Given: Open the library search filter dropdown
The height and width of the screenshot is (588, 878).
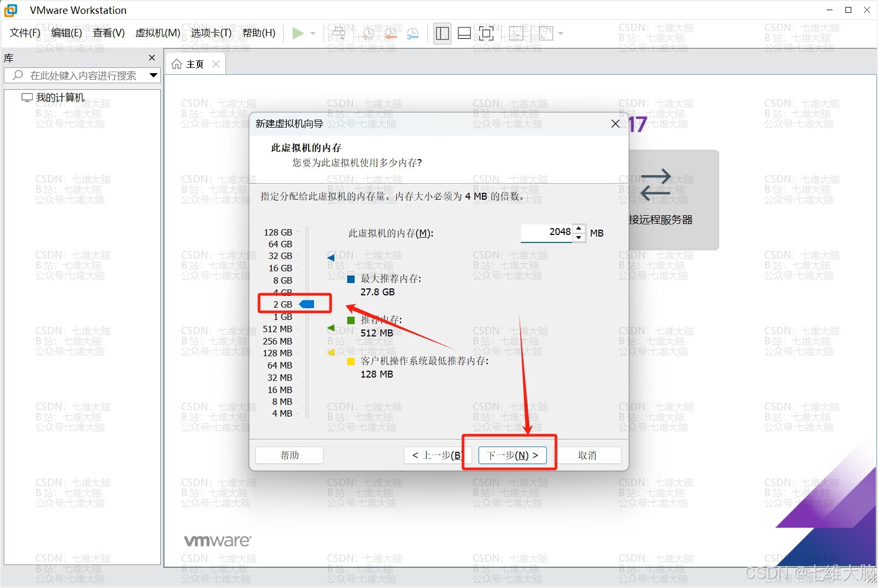Looking at the screenshot, I should [x=154, y=75].
